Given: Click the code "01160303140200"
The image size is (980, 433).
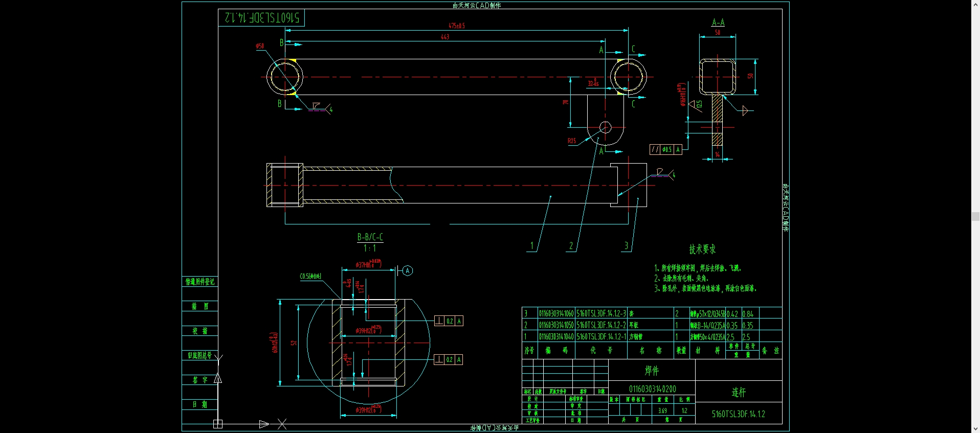Looking at the screenshot, I should [653, 389].
